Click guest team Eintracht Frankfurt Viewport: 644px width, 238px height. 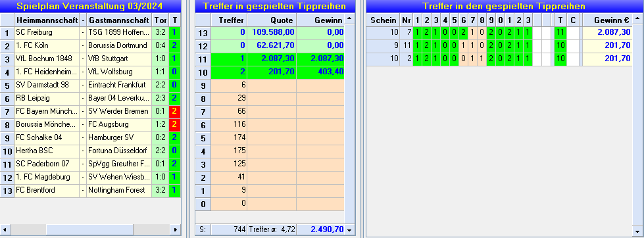118,85
